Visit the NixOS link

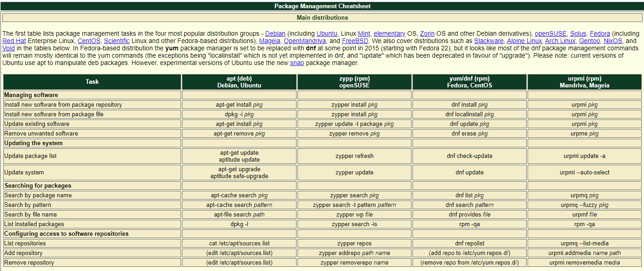pos(613,41)
